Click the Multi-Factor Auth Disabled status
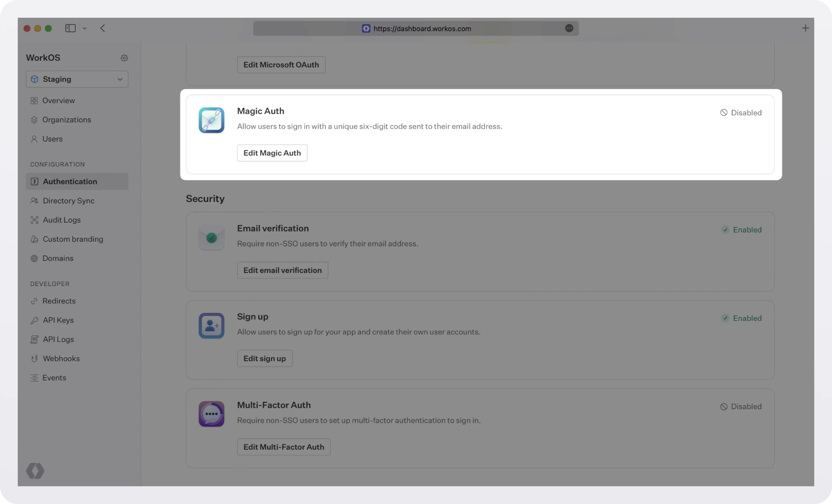The height and width of the screenshot is (504, 832). [741, 407]
